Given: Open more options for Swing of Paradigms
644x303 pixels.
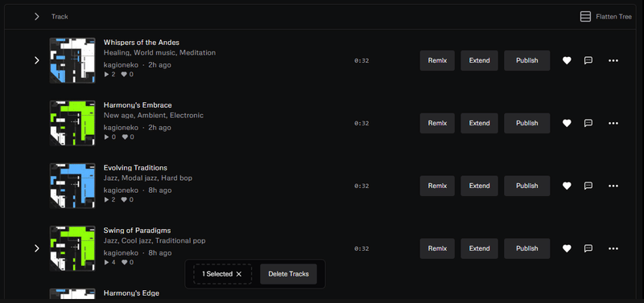Looking at the screenshot, I should click(x=613, y=248).
